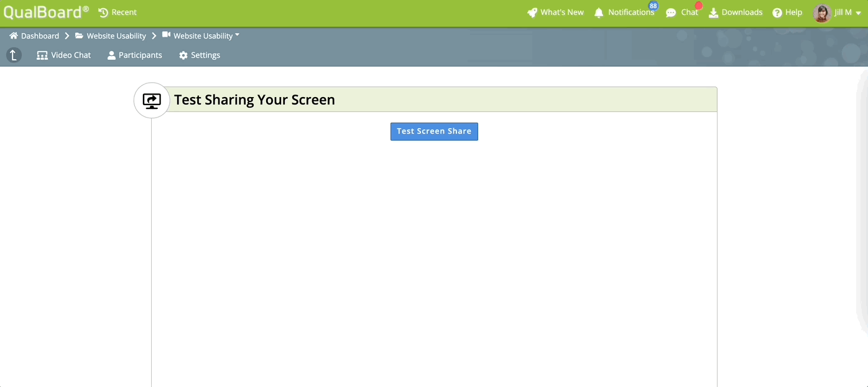Open the Help question mark icon
The height and width of the screenshot is (387, 868).
click(x=777, y=12)
